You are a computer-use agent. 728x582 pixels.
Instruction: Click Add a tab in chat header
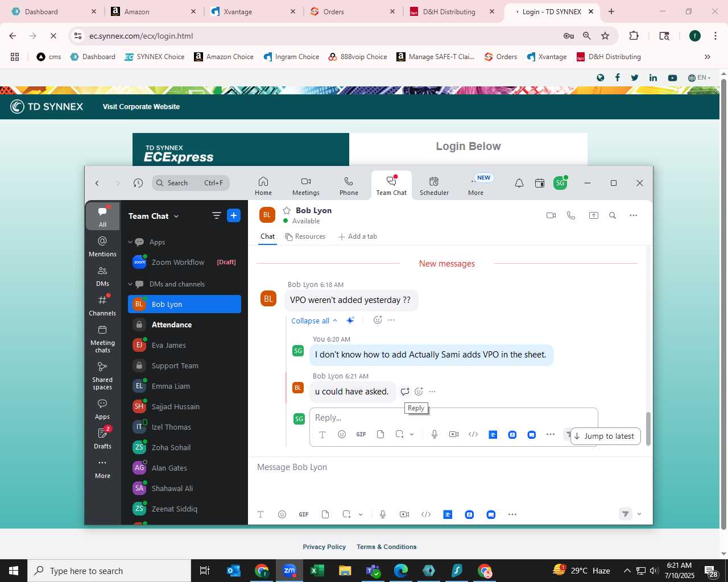click(358, 236)
